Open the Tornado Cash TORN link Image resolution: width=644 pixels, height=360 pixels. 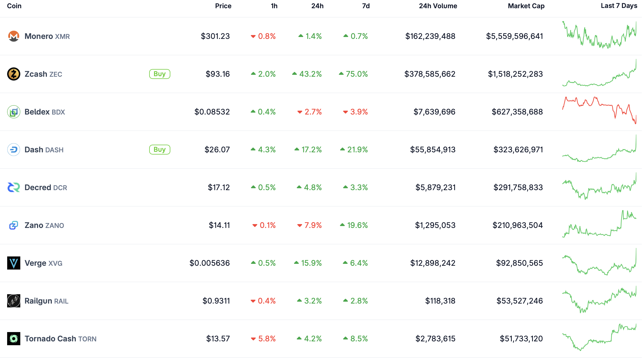60,339
